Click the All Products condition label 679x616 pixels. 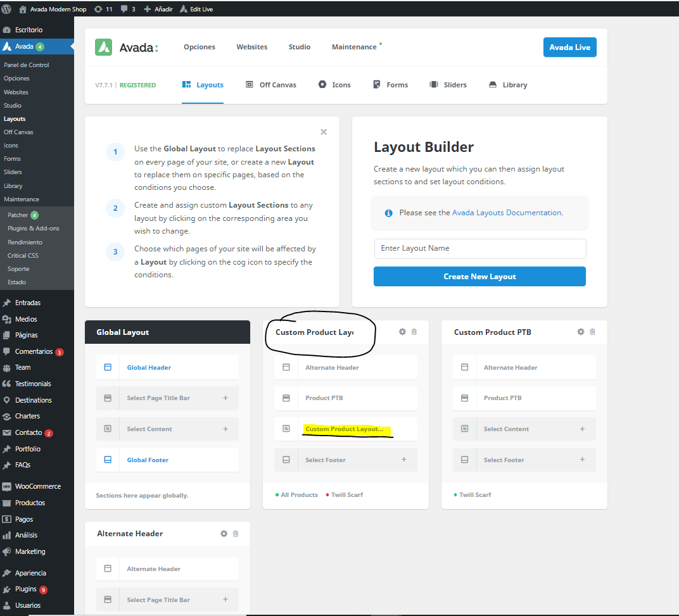click(299, 495)
